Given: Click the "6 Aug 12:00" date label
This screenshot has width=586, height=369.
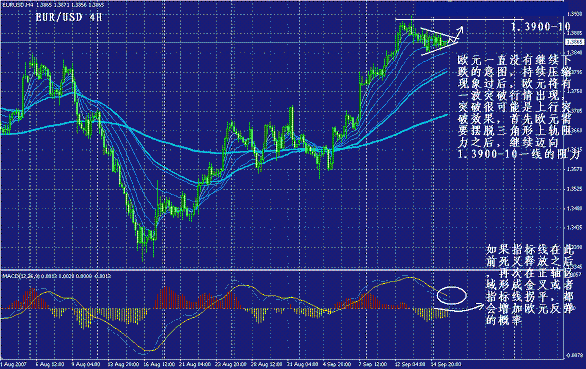Looking at the screenshot, I should tap(50, 364).
